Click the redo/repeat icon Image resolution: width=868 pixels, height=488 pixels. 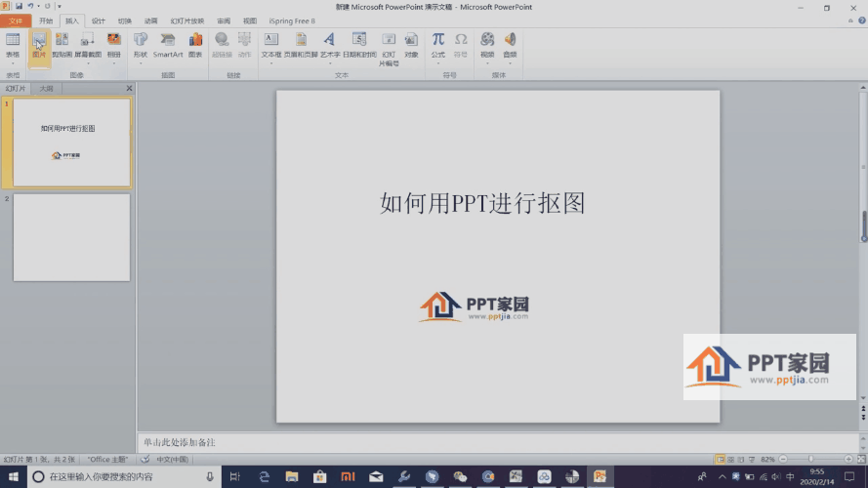tap(48, 6)
